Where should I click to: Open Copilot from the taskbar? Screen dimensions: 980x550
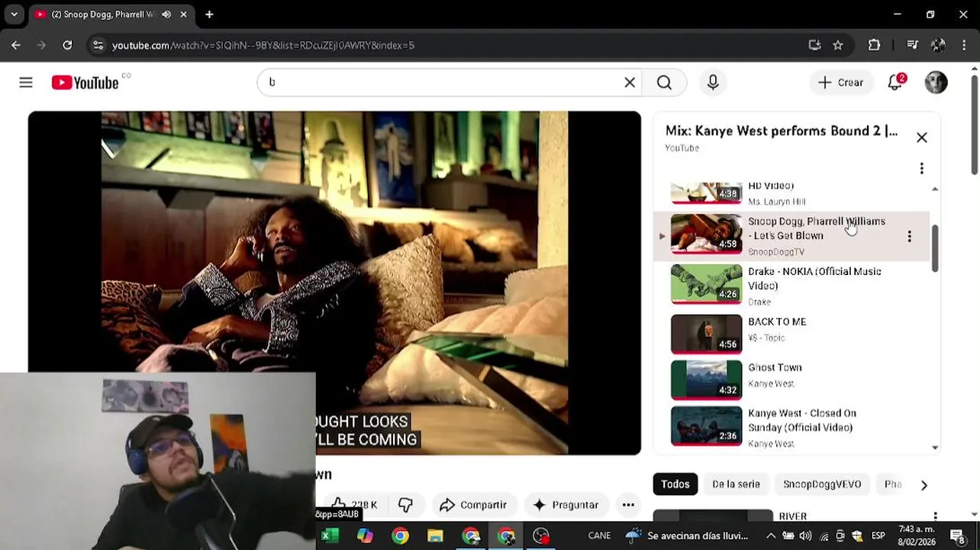(365, 535)
